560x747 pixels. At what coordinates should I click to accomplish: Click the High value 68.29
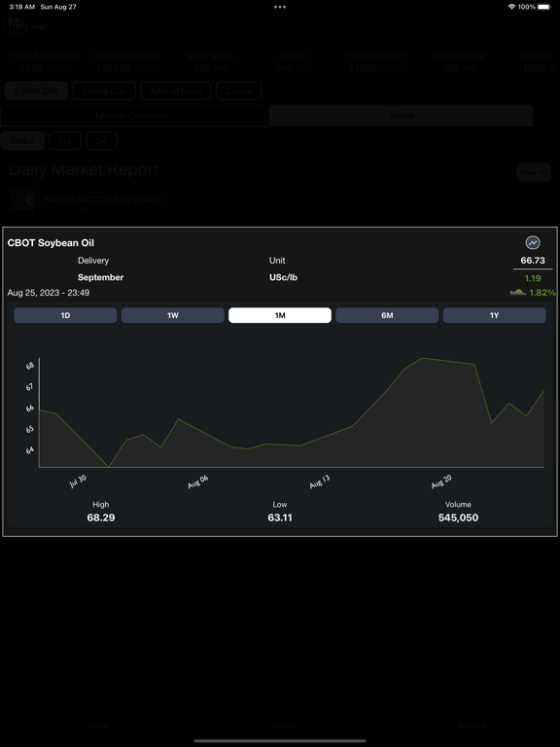[101, 517]
